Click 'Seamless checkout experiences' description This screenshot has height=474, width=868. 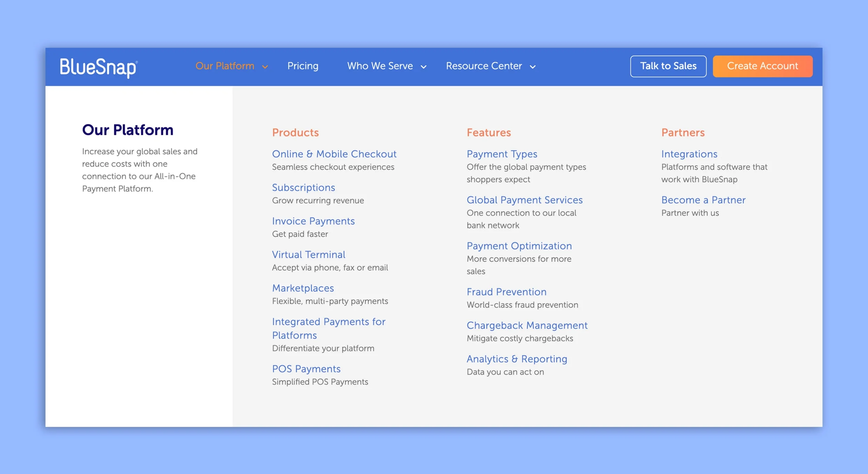pyautogui.click(x=333, y=167)
